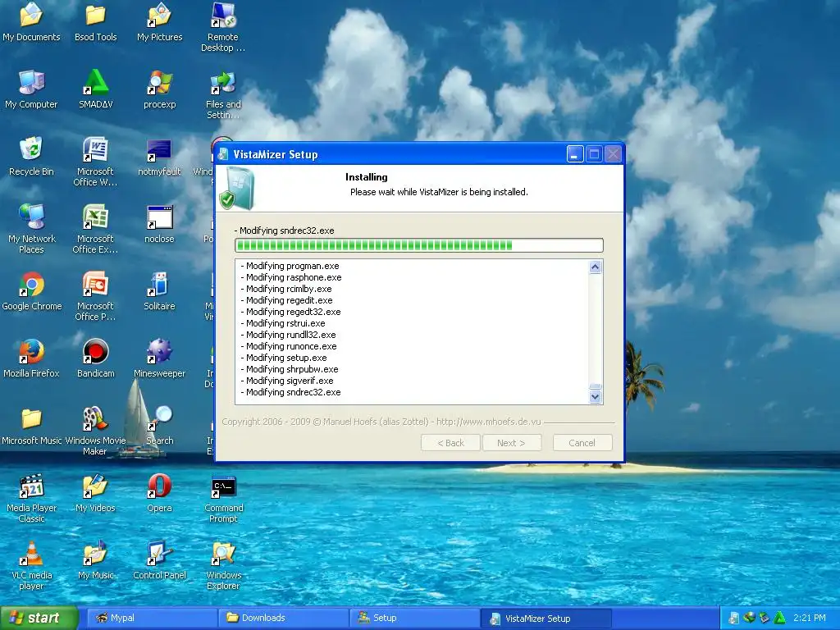Launch Google Chrome desktop shortcut
The width and height of the screenshot is (840, 630).
[32, 292]
